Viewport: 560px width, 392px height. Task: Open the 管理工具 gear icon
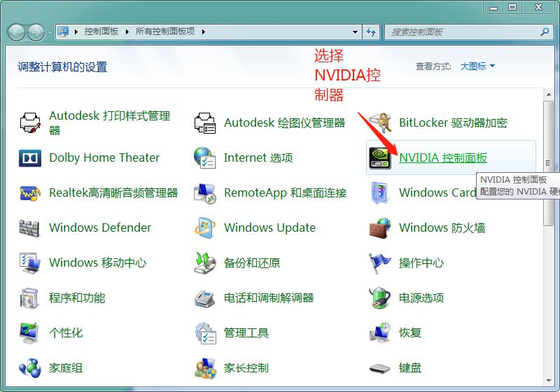(205, 332)
